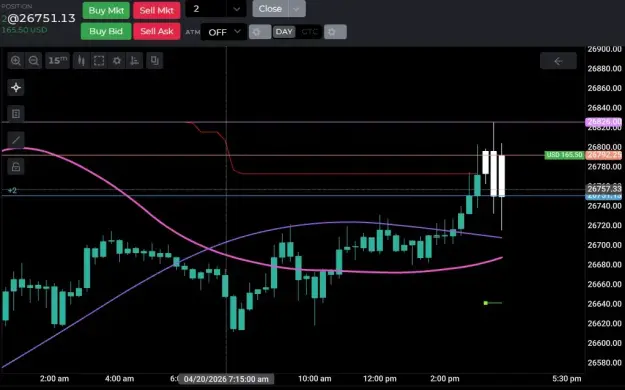625x390 pixels.
Task: Click the 26900.00 price axis label
Action: click(x=604, y=49)
